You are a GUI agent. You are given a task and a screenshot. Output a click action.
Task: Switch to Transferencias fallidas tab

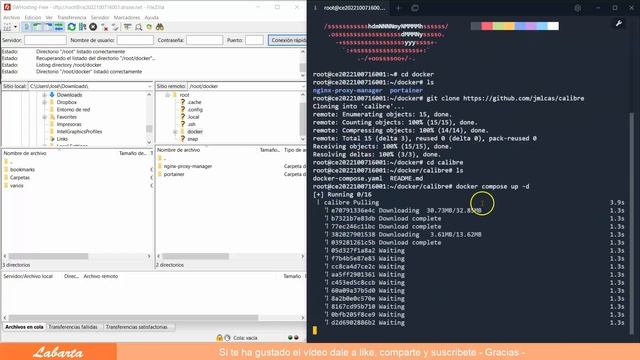pyautogui.click(x=73, y=327)
